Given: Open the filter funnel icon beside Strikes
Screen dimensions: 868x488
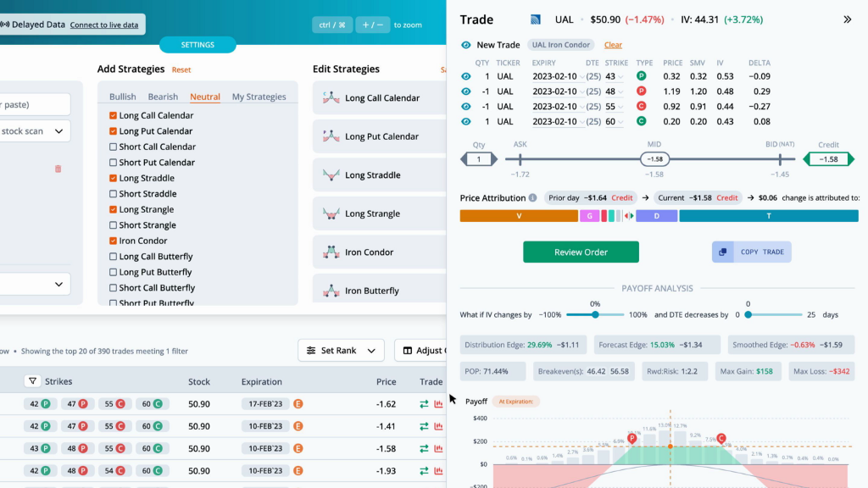Looking at the screenshot, I should (x=33, y=381).
